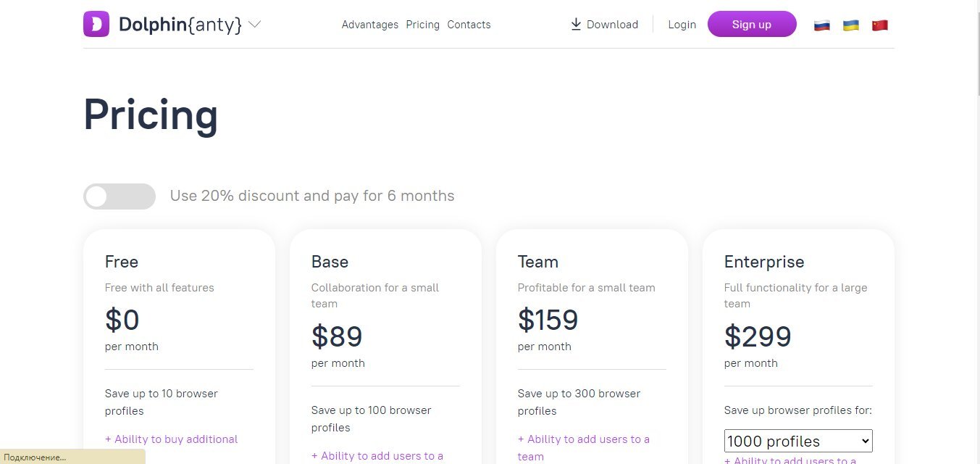Switch language via Ukrainian flag icon
Screen dimensions: 980x464
pos(850,25)
